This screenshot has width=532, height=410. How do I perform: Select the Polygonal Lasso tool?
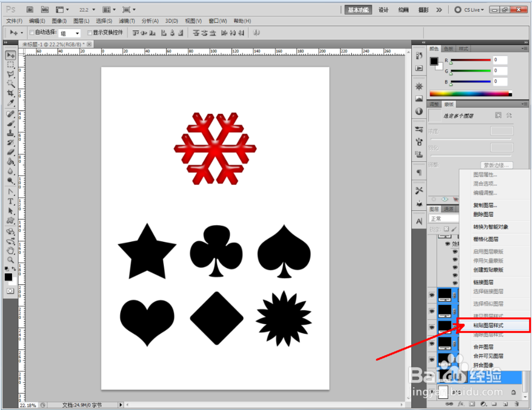click(x=11, y=74)
